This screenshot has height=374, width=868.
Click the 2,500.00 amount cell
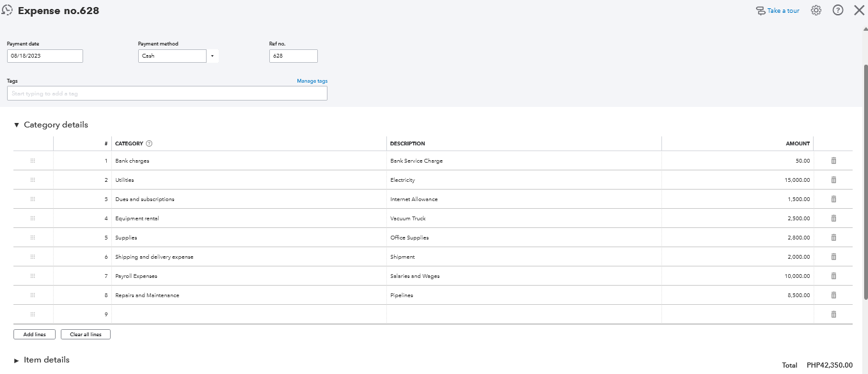click(x=738, y=218)
